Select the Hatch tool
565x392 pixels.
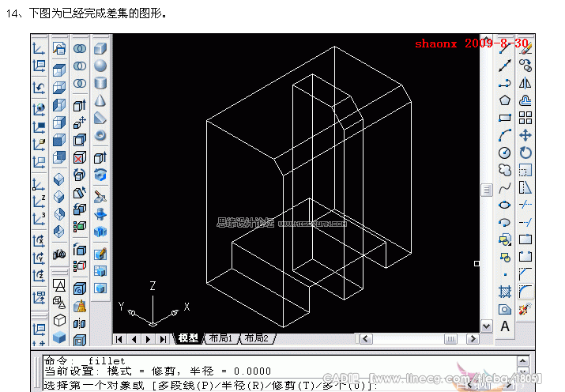click(505, 292)
